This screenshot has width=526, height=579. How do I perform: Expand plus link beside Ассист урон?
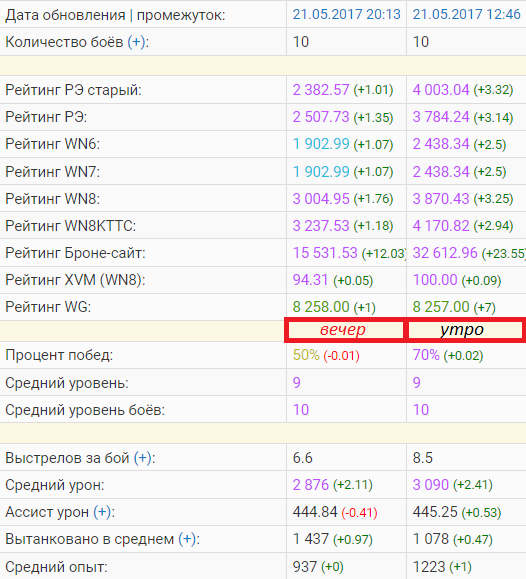point(102,512)
